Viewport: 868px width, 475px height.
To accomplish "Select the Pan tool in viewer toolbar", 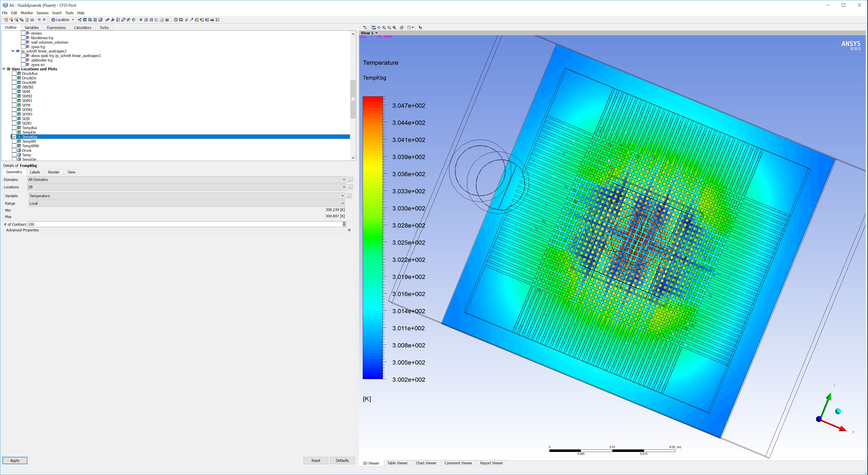I will (x=379, y=28).
